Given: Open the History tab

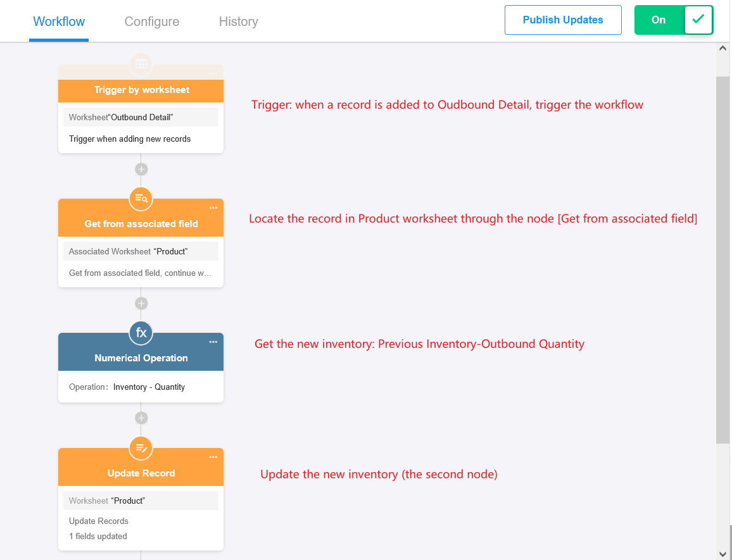Looking at the screenshot, I should coord(239,22).
